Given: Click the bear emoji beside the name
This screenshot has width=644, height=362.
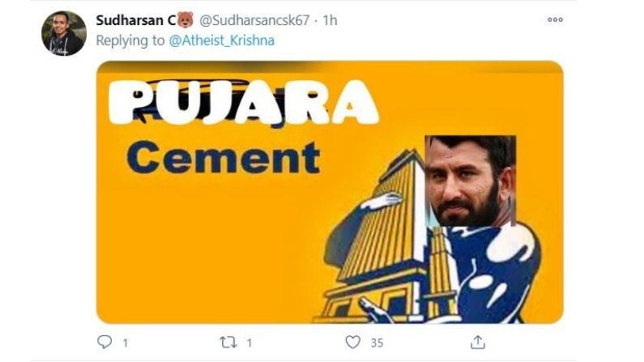Looking at the screenshot, I should [x=186, y=19].
